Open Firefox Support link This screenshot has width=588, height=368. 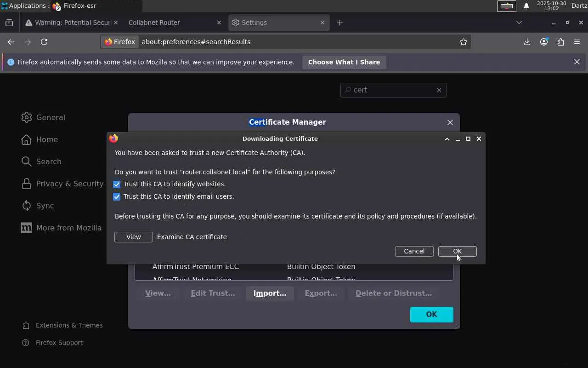click(53, 343)
